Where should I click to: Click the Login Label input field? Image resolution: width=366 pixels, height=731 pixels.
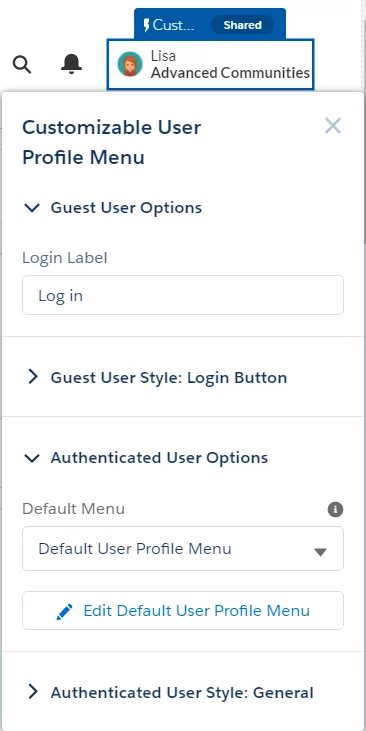click(183, 295)
